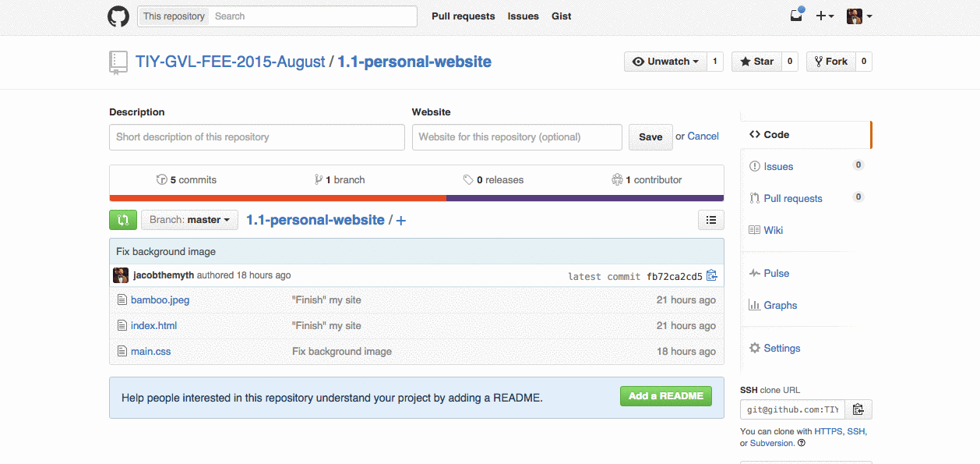Click the purple CSS segment of language bar

(585, 198)
